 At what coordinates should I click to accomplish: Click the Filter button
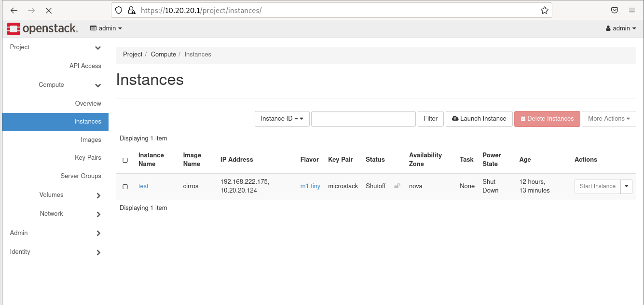tap(430, 119)
